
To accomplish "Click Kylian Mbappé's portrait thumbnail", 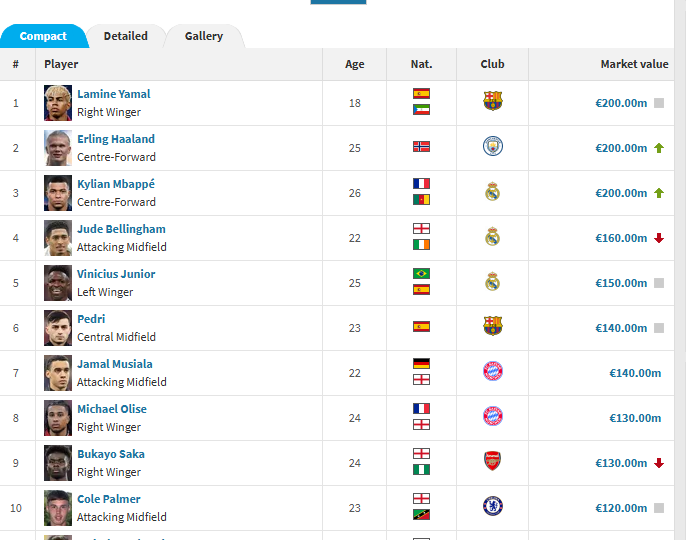I will (58, 193).
